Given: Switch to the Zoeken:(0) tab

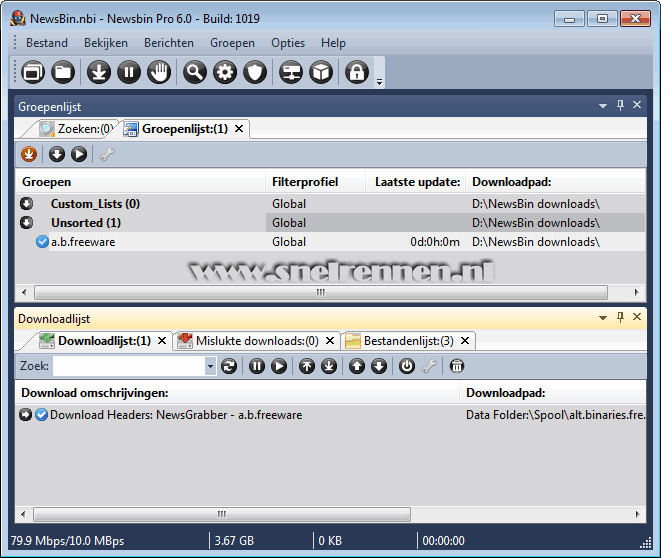Looking at the screenshot, I should pos(76,129).
